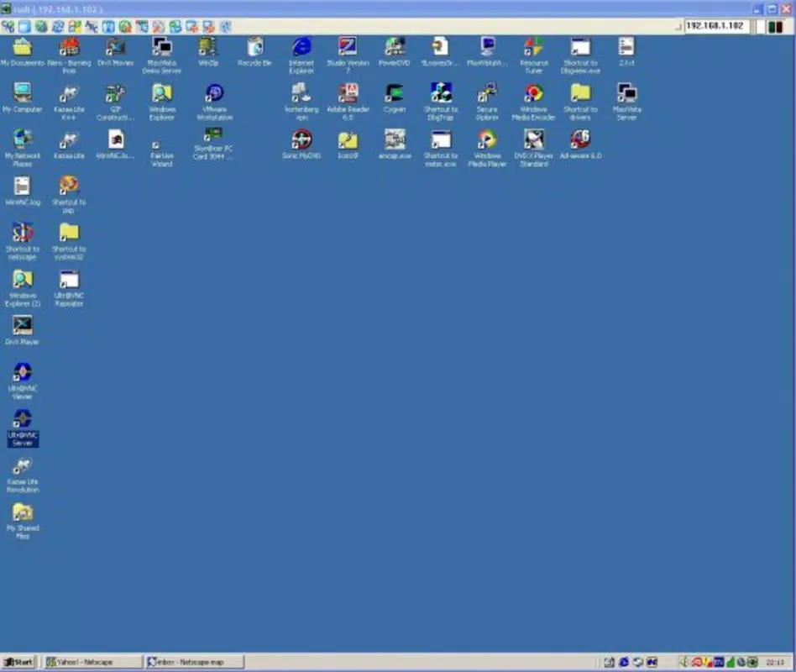The height and width of the screenshot is (672, 796).
Task: Click the refresh arrows icon in VNC toolbar
Action: 58,26
